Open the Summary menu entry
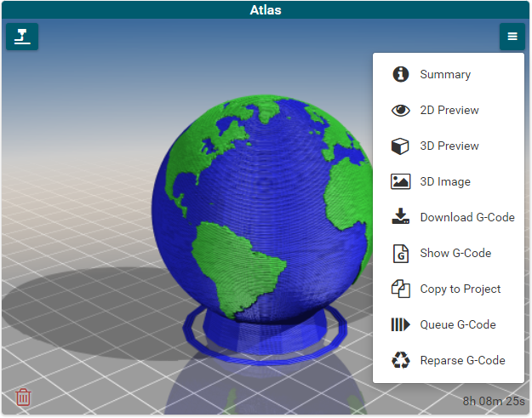This screenshot has width=532, height=418. tap(445, 74)
